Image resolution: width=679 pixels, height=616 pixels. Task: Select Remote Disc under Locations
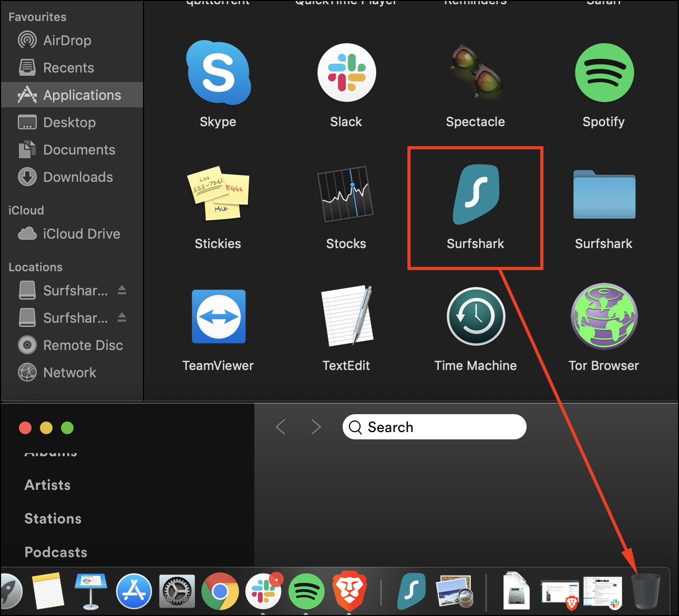[71, 345]
